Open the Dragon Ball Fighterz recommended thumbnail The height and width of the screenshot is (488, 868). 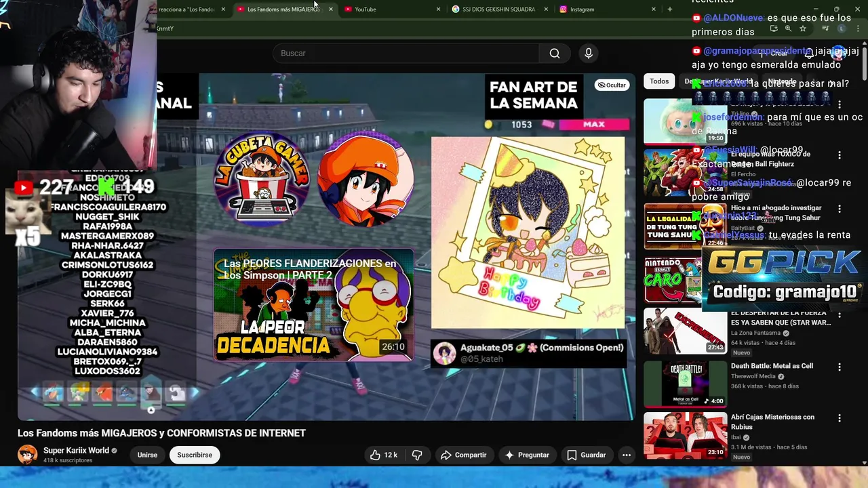[685, 172]
